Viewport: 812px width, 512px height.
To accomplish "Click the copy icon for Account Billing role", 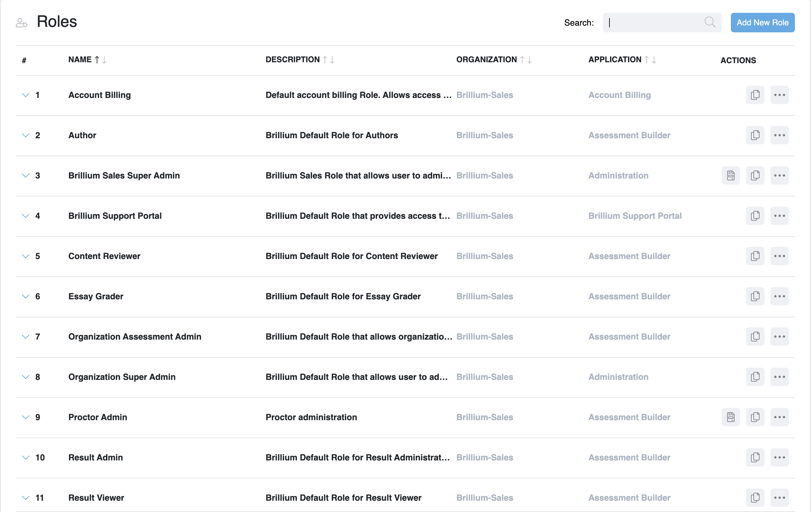I will [755, 95].
